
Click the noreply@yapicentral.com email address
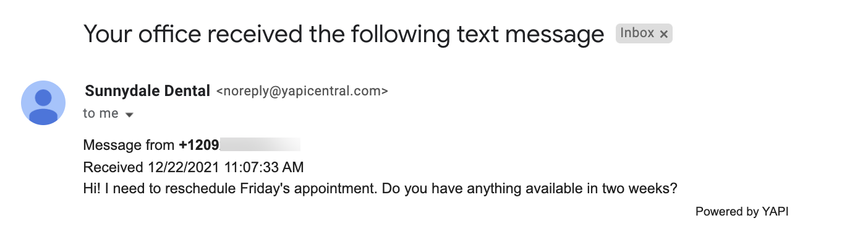coord(302,92)
